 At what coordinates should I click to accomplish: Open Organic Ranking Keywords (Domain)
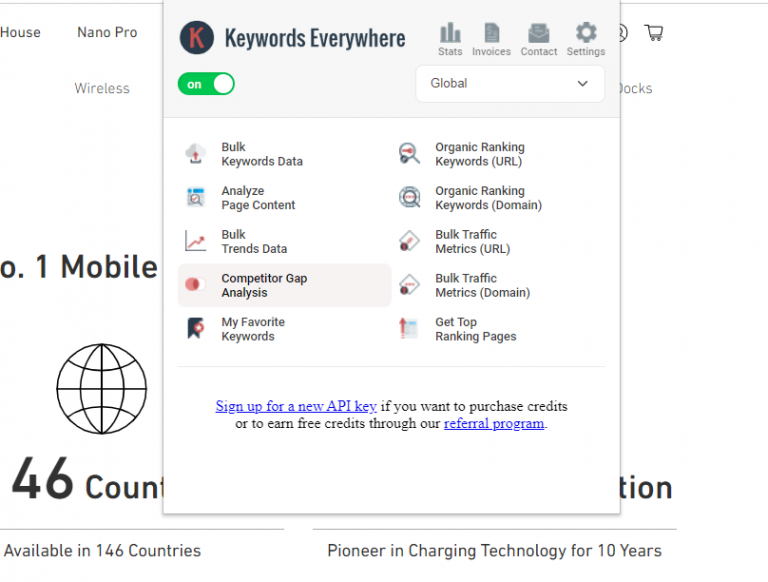tap(487, 198)
